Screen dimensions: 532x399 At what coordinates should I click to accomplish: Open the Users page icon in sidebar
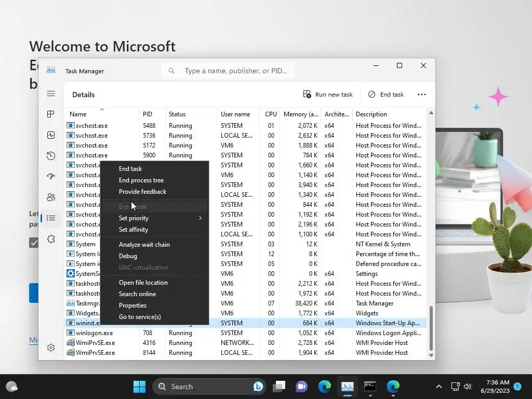pos(51,197)
